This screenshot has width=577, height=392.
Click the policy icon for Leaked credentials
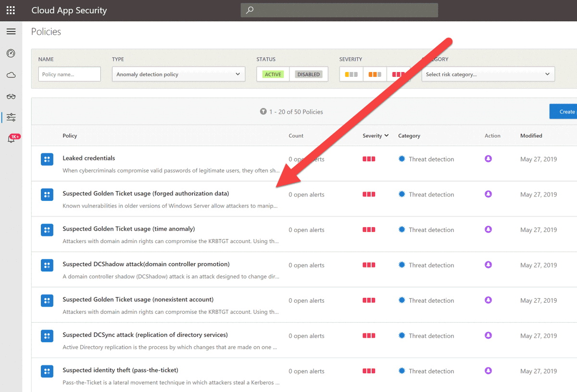[x=47, y=159]
